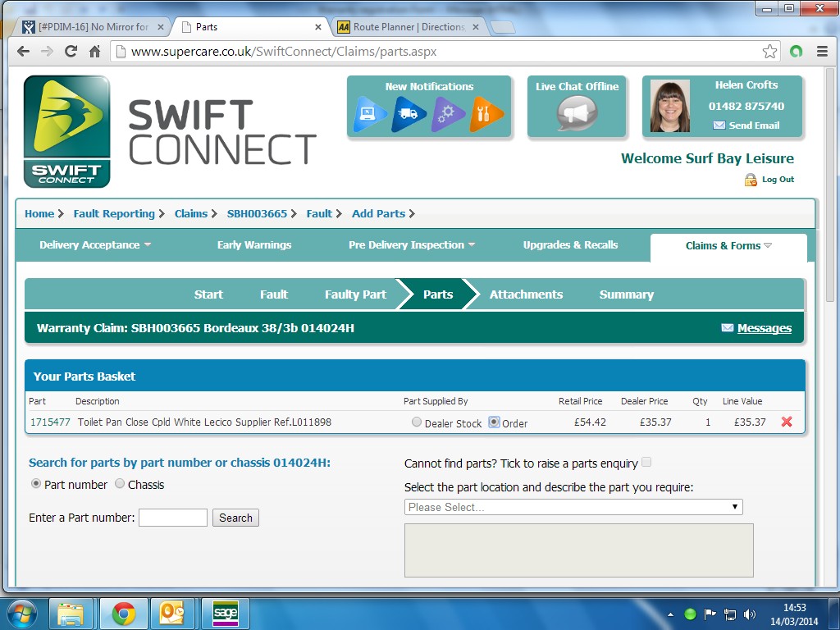Click the part description text area
Image resolution: width=840 pixels, height=630 pixels.
(578, 550)
